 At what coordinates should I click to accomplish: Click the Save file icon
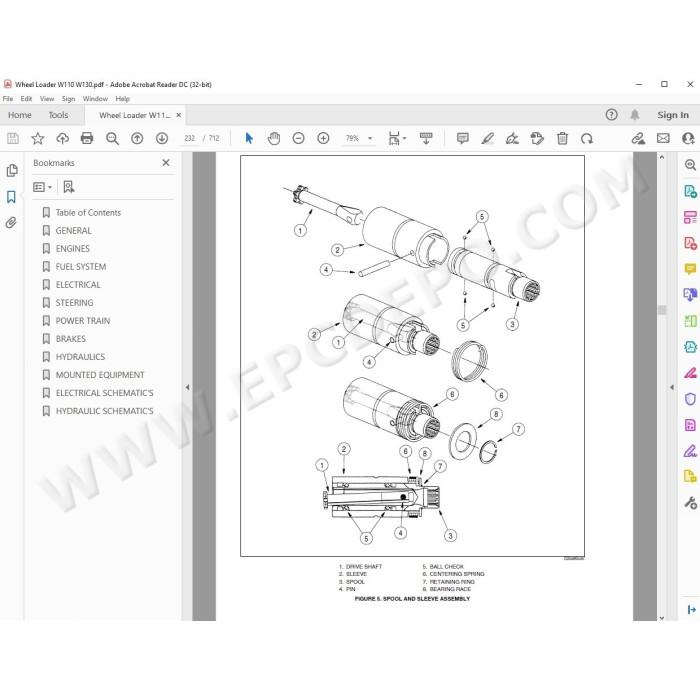point(13,138)
